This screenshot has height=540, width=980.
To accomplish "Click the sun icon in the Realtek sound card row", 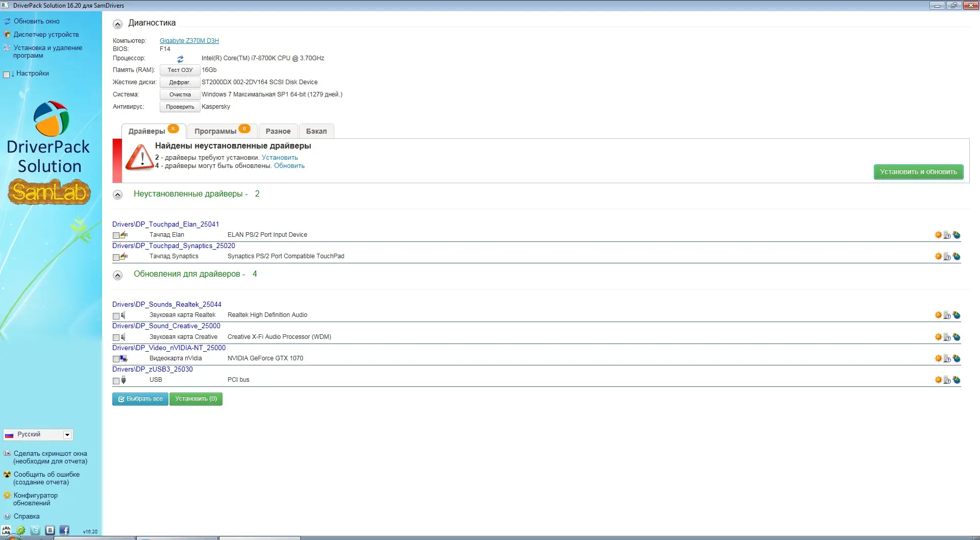I will (x=938, y=315).
